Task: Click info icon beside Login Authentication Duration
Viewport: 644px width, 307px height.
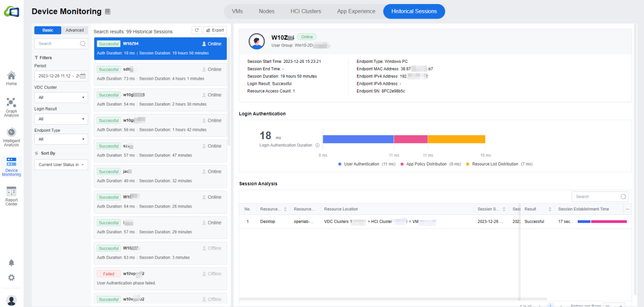Action: (x=317, y=145)
